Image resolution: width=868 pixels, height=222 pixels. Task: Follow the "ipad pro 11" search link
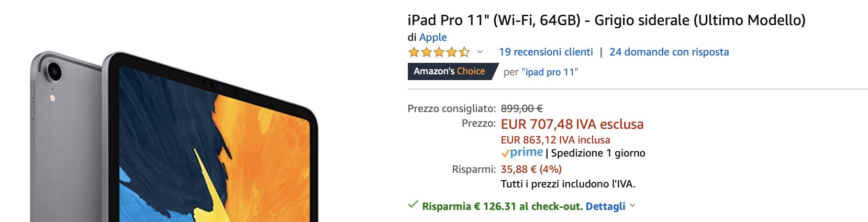click(550, 72)
